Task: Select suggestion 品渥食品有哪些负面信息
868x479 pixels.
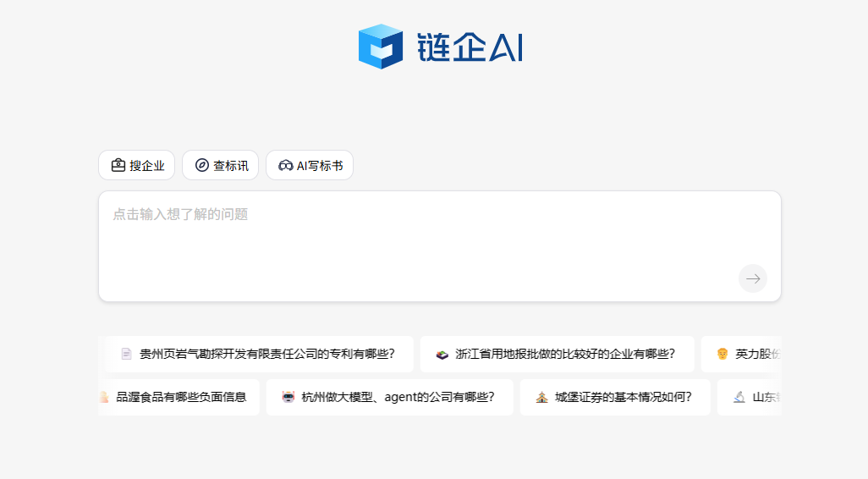Action: point(179,397)
